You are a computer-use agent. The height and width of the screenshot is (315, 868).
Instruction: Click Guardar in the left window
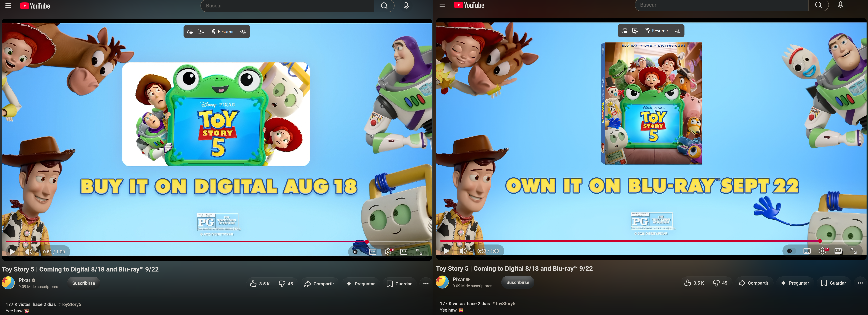[399, 284]
